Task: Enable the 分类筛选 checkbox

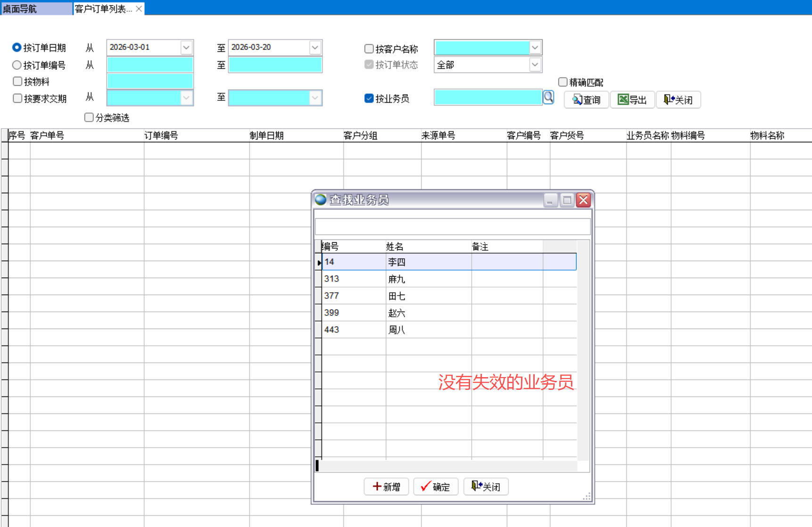Action: [89, 117]
